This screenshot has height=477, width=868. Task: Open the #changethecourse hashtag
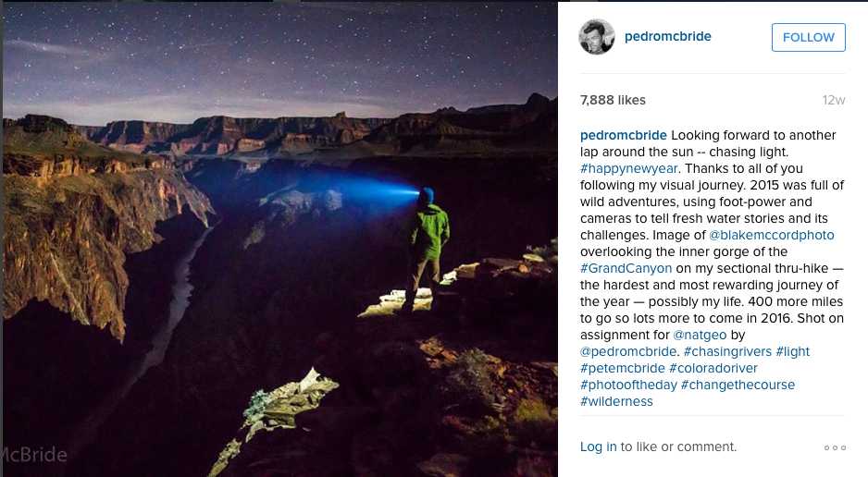(x=738, y=385)
